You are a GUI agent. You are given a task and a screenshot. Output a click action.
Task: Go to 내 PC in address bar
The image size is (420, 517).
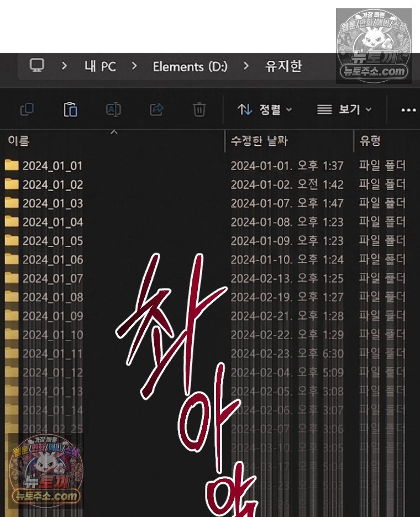click(x=100, y=66)
